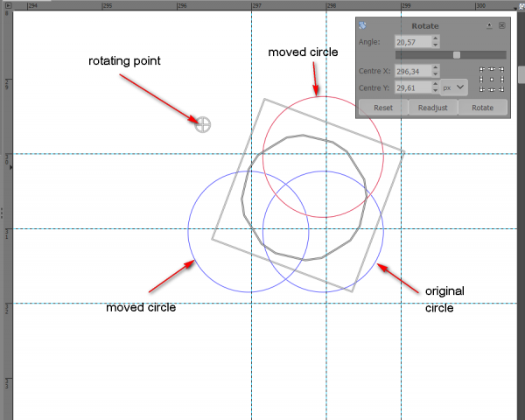This screenshot has height=420, width=525.
Task: Set rotation pivot to top-right corner
Action: point(501,70)
